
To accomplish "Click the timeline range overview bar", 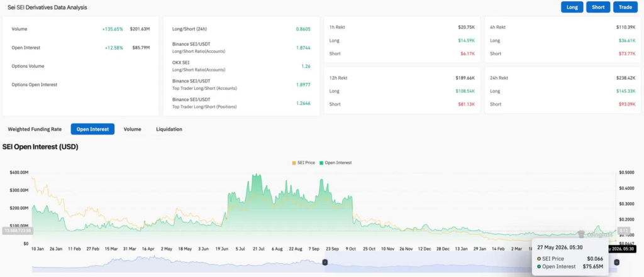I will pos(325,262).
